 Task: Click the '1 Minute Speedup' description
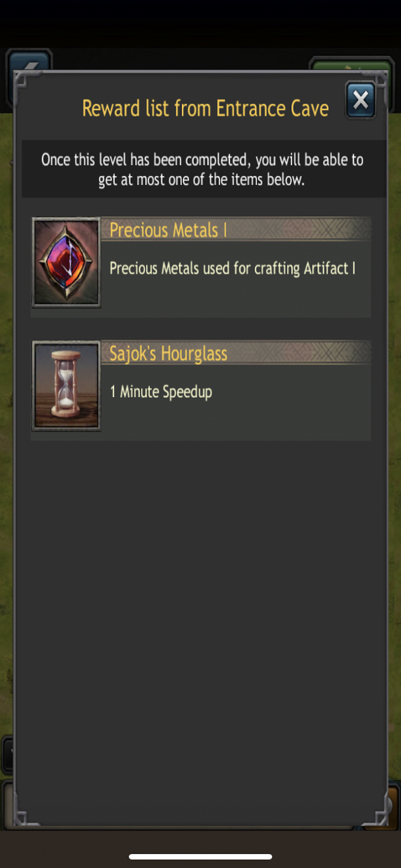coord(161,392)
